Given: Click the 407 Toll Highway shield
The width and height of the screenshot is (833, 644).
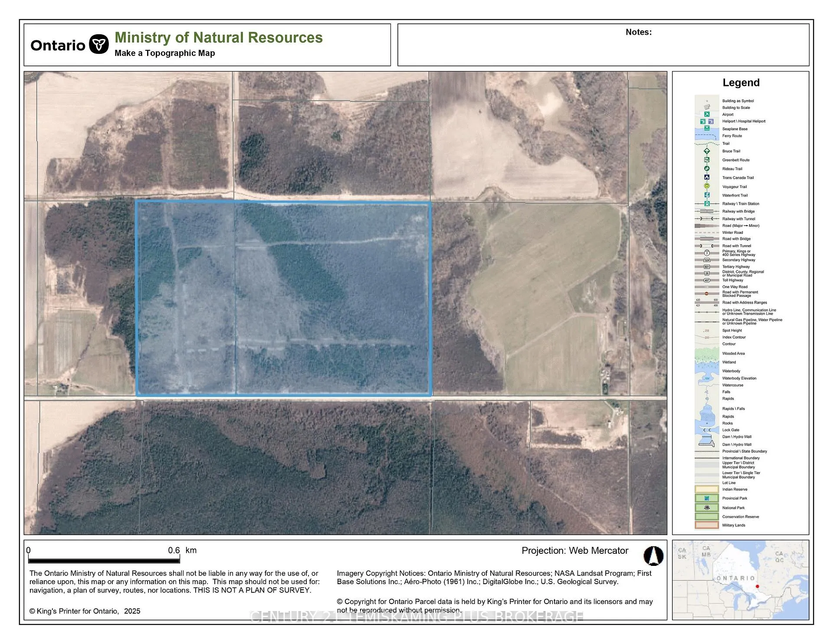Looking at the screenshot, I should tap(707, 280).
